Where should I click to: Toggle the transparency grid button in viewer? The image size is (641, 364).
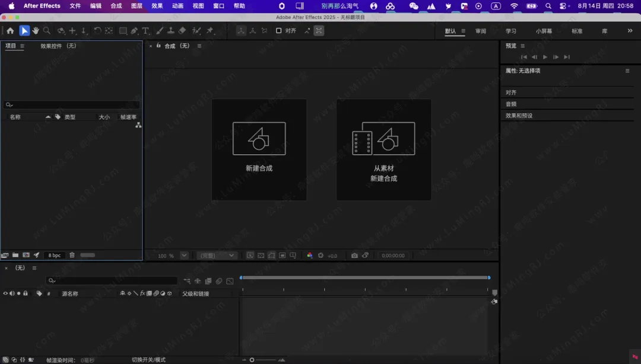(x=261, y=256)
